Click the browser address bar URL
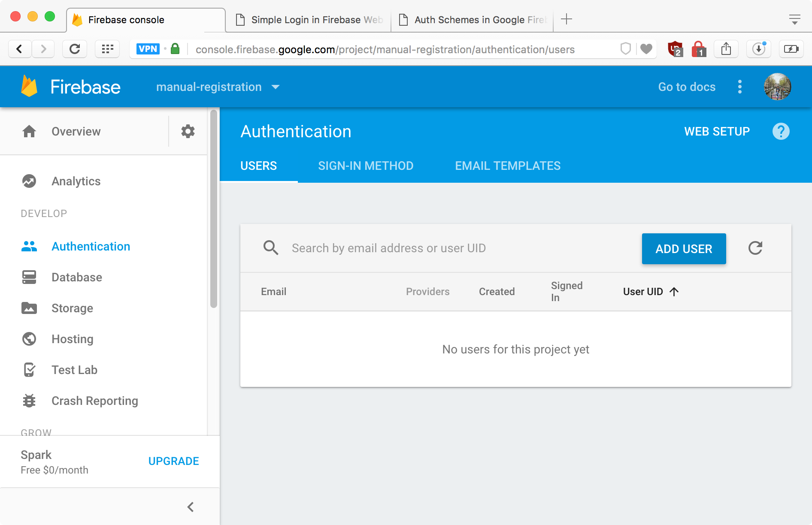The width and height of the screenshot is (812, 525). point(385,49)
